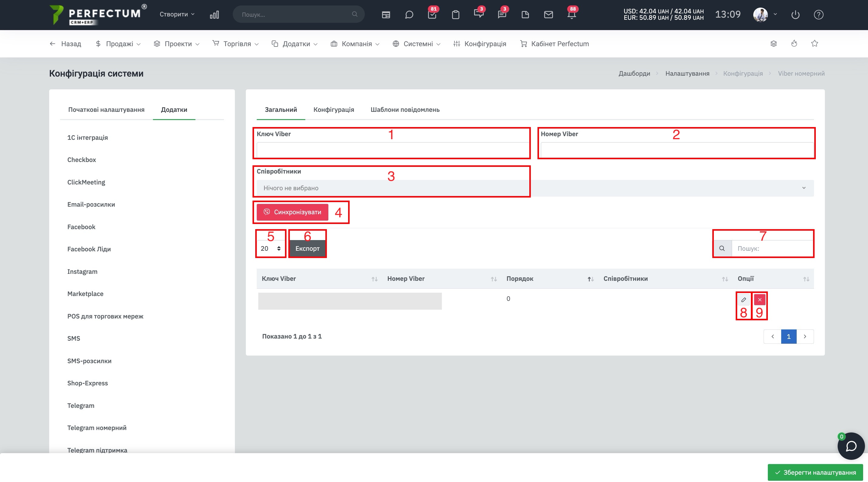
Task: Open the Створити dropdown menu
Action: (x=177, y=14)
